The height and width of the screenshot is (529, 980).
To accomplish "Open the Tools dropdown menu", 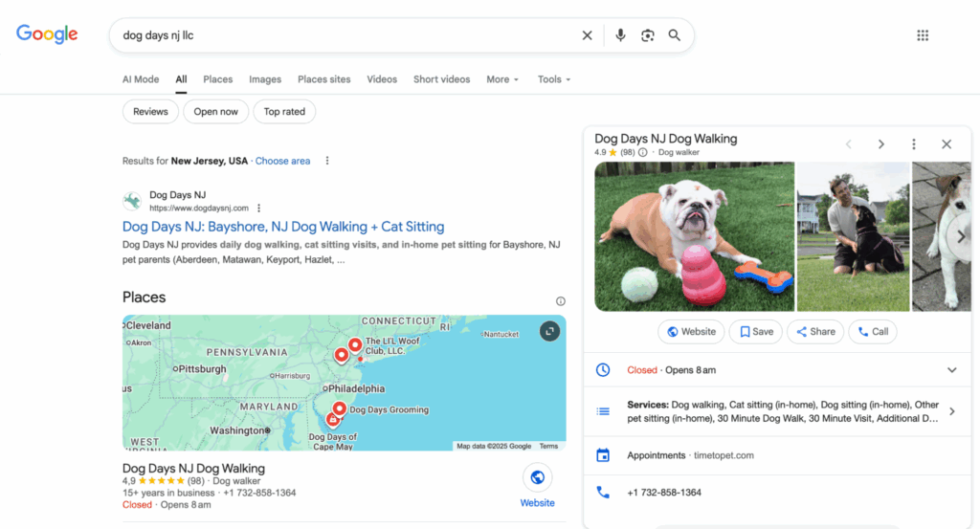I will (554, 79).
